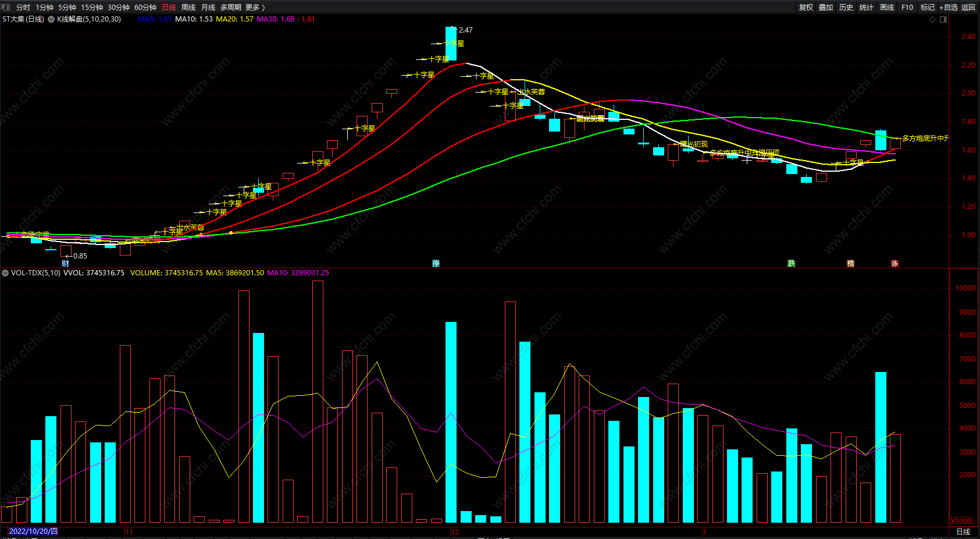Click the 复权 button

(806, 7)
